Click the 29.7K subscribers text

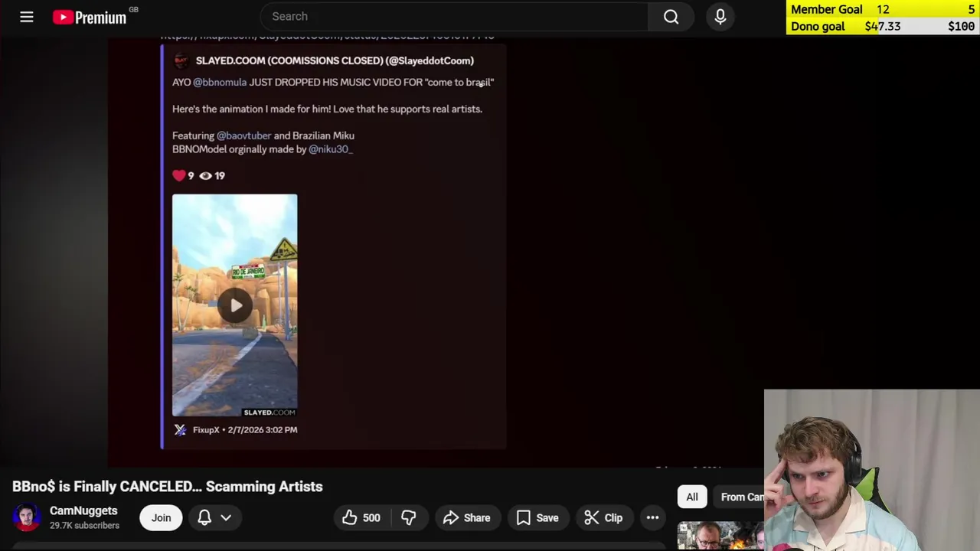[x=84, y=526]
